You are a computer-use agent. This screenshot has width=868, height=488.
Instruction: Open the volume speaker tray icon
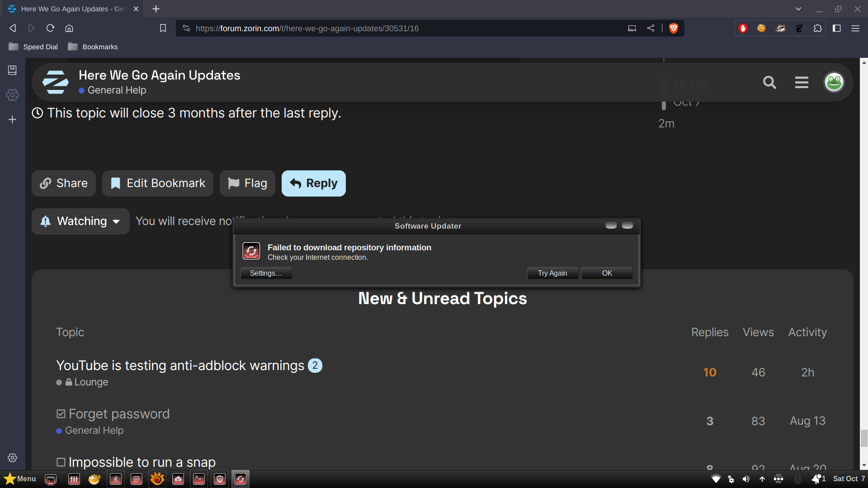pyautogui.click(x=746, y=479)
